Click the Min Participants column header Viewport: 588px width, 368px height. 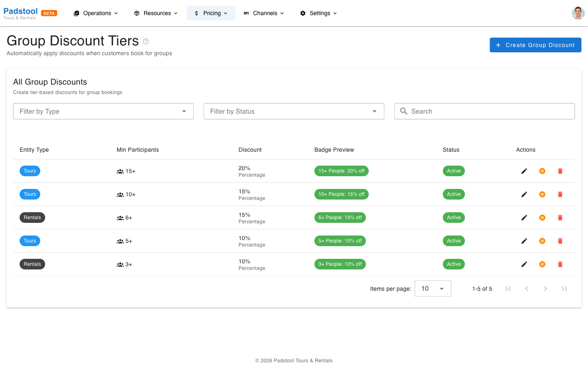138,150
